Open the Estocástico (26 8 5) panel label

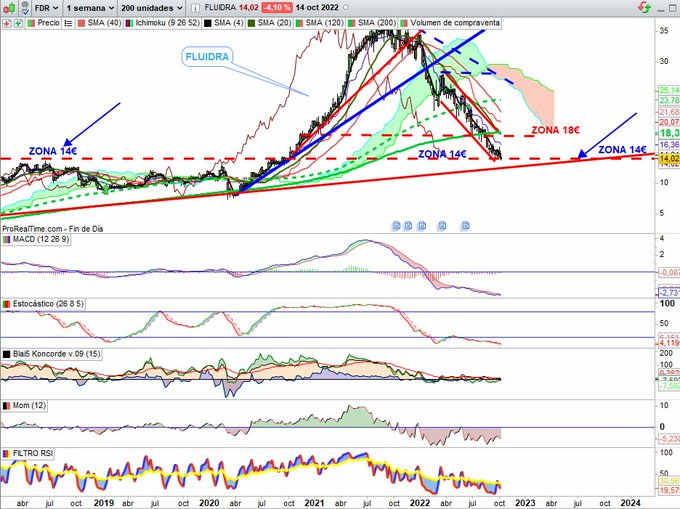point(48,304)
